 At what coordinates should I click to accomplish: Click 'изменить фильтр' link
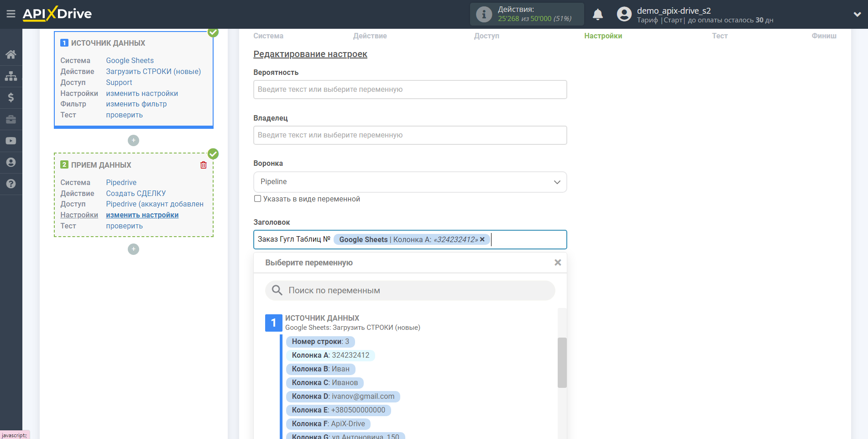pyautogui.click(x=136, y=104)
